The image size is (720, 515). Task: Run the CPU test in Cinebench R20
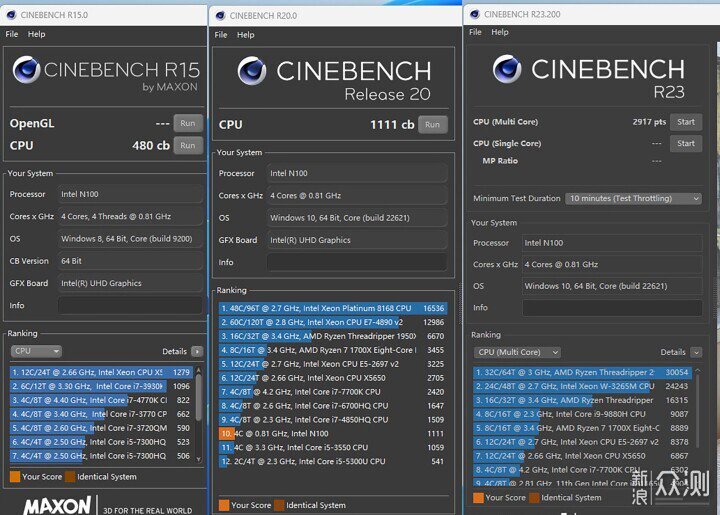coord(433,124)
